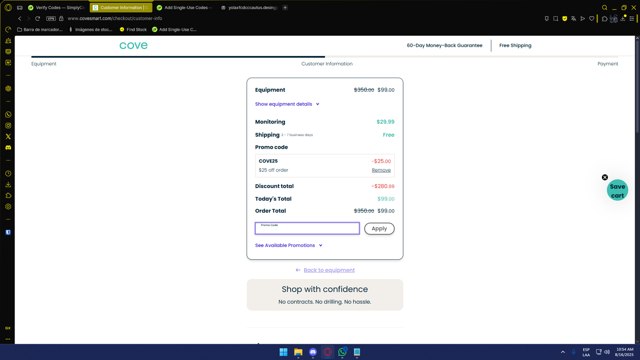Click the Save cart button
Image resolution: width=640 pixels, height=360 pixels.
tap(618, 191)
